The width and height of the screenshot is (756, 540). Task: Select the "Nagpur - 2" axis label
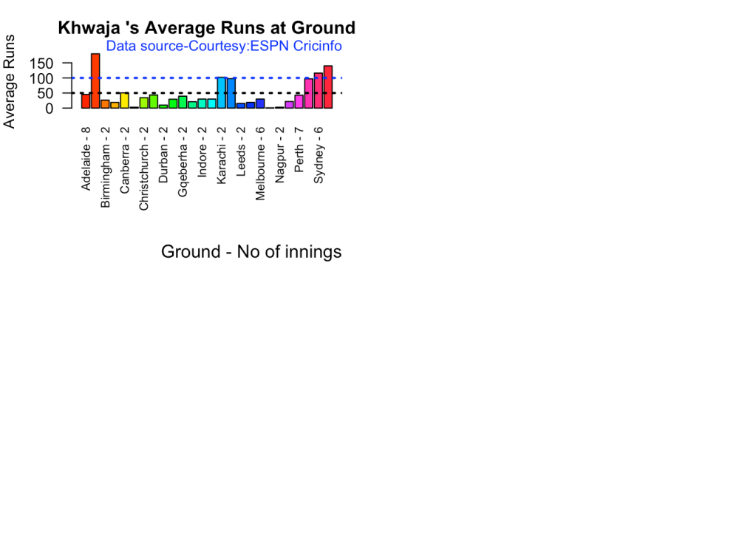[279, 156]
